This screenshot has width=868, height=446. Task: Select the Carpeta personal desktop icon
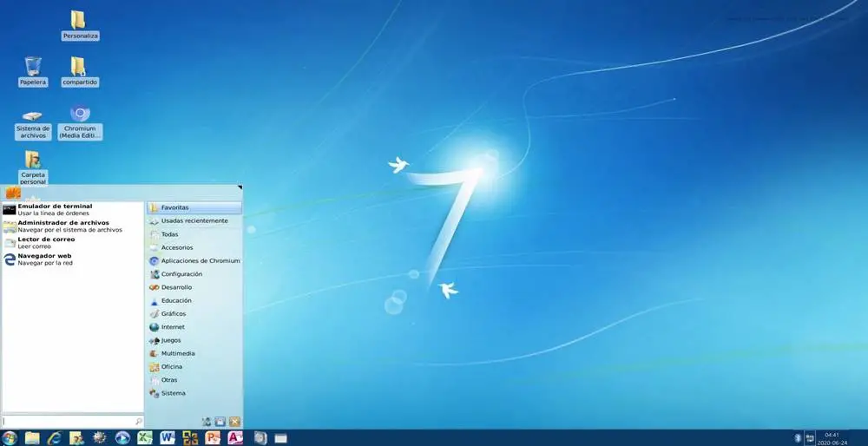pos(33,167)
